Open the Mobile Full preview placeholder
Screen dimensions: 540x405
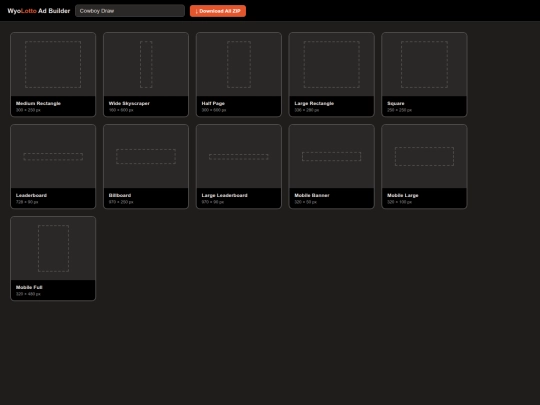(x=53, y=248)
